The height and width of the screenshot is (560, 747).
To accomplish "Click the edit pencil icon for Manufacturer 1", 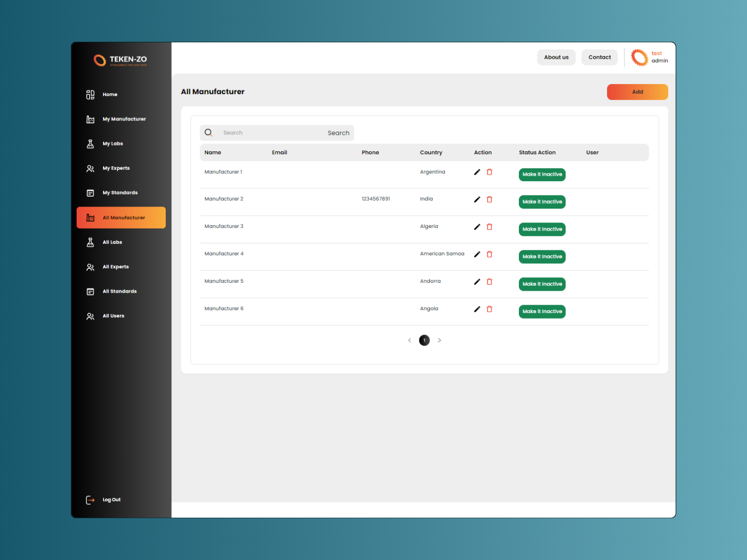I will [x=477, y=172].
